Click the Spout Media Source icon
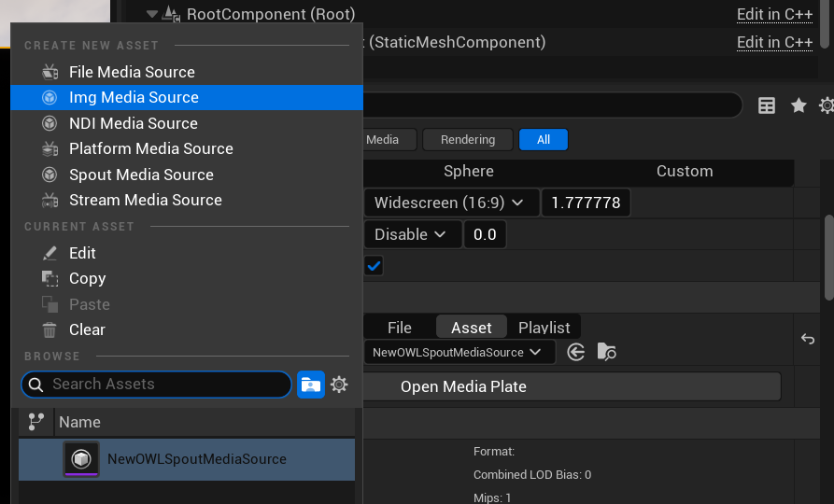834x504 pixels. click(x=49, y=175)
